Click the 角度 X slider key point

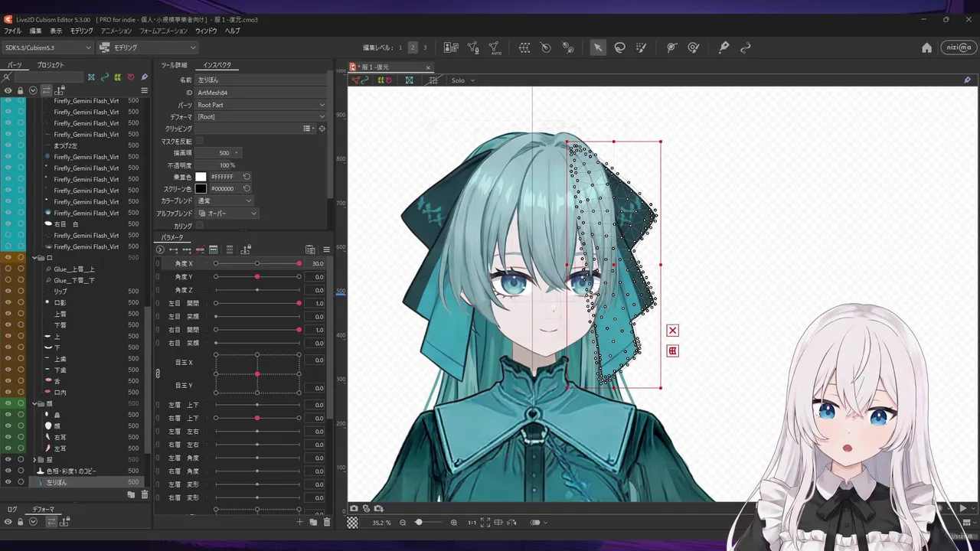click(x=299, y=263)
